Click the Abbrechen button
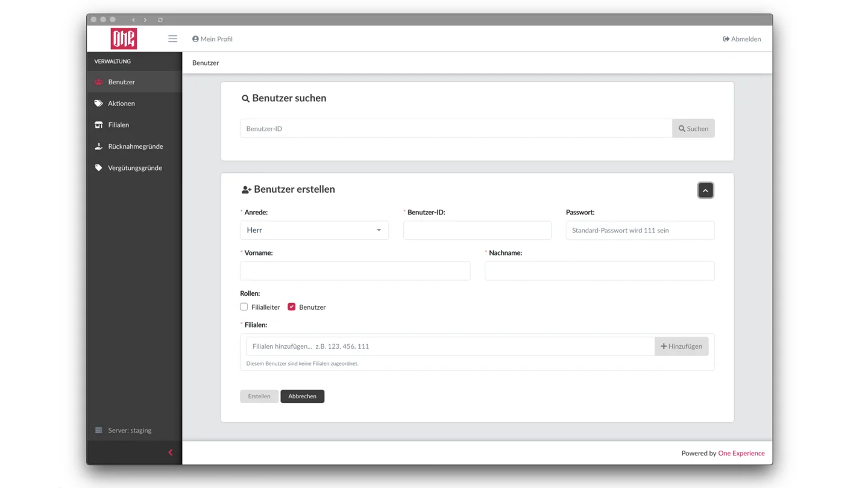This screenshot has height=488, width=868. pyautogui.click(x=302, y=396)
